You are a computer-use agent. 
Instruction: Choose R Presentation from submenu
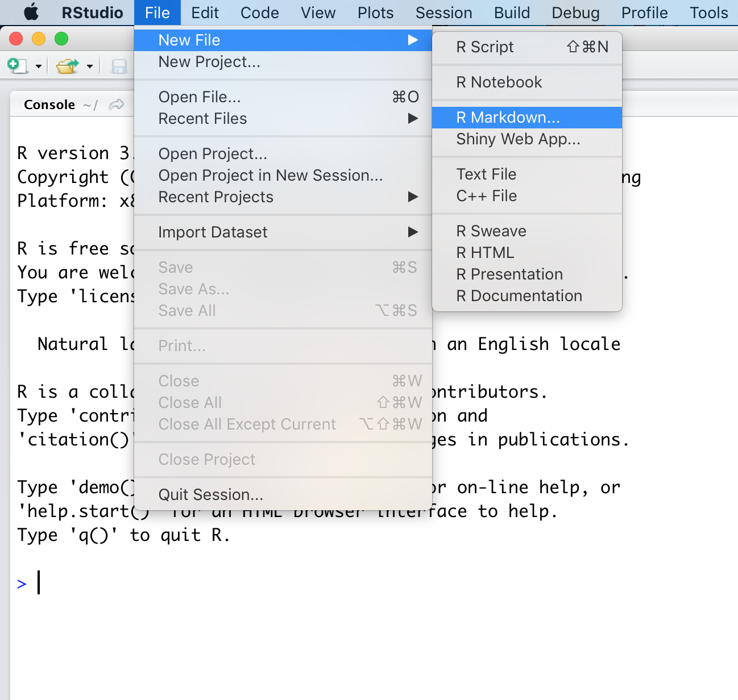[527, 274]
